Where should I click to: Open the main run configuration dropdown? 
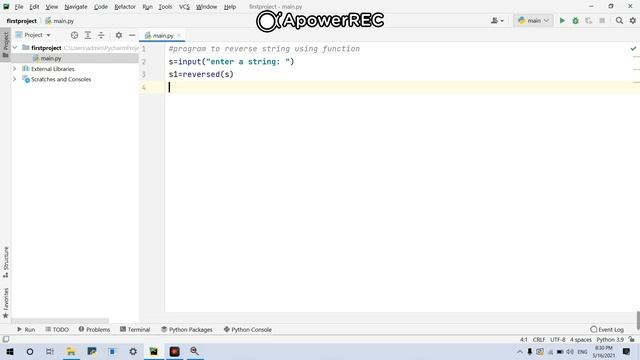click(533, 20)
